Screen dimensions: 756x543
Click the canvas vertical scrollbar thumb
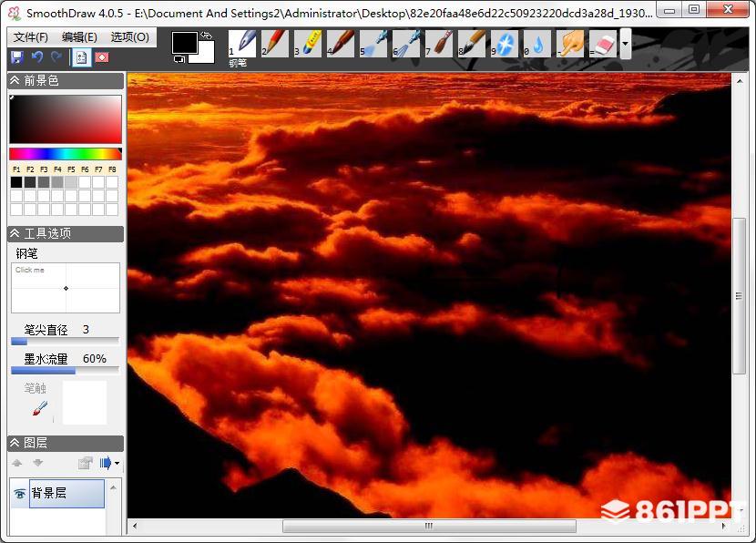[x=738, y=295]
